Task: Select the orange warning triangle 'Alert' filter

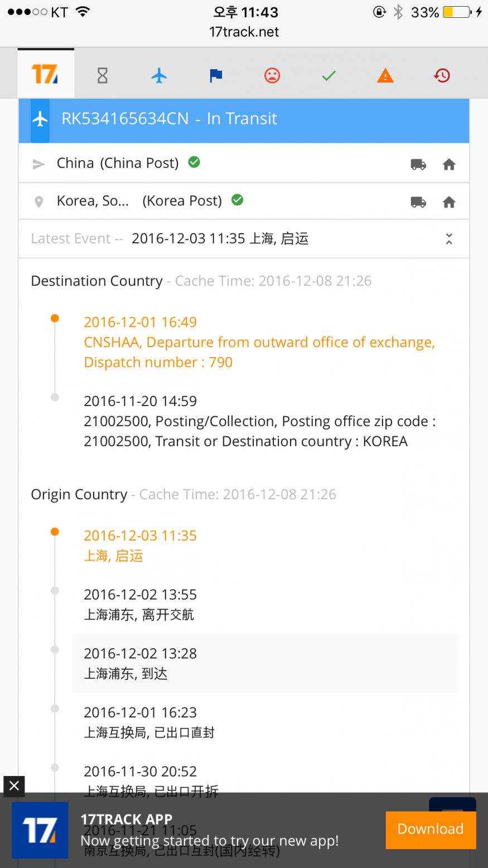Action: pos(385,75)
